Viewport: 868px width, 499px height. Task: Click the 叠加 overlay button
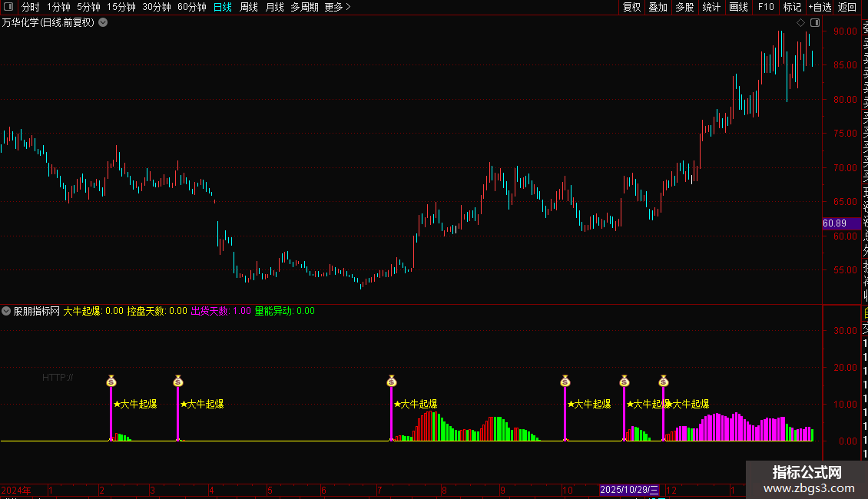click(x=658, y=7)
